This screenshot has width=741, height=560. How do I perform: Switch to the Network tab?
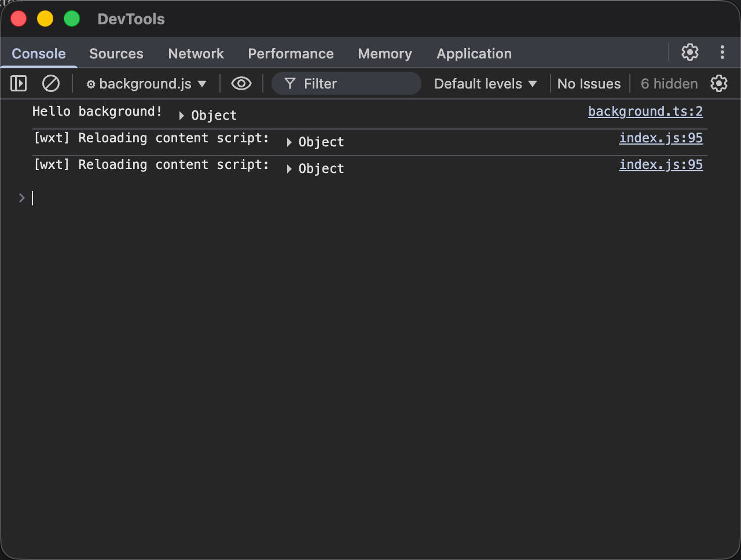click(x=196, y=53)
